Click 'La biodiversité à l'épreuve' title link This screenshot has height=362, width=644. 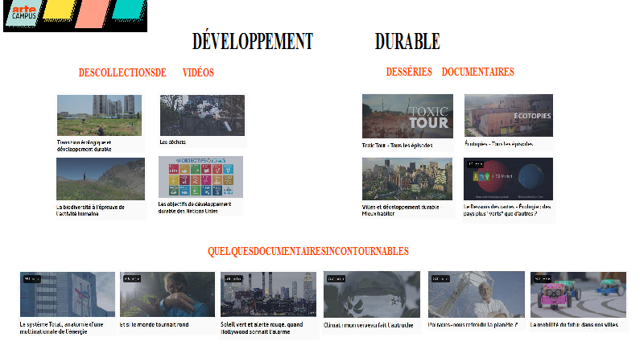tap(89, 210)
